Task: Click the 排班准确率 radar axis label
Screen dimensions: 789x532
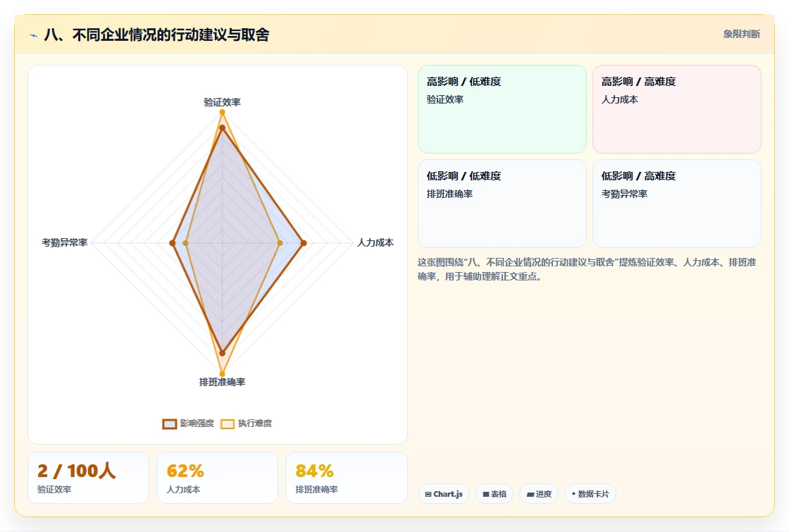Action: [x=222, y=382]
